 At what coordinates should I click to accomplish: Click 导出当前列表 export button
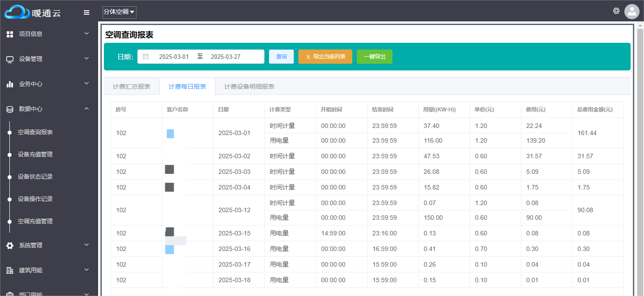pyautogui.click(x=325, y=57)
